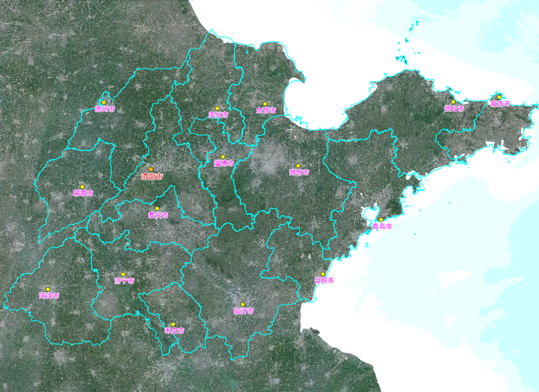Image resolution: width=539 pixels, height=392 pixels.
Task: Click the yellow marker above 德州市
Action: tap(103, 102)
